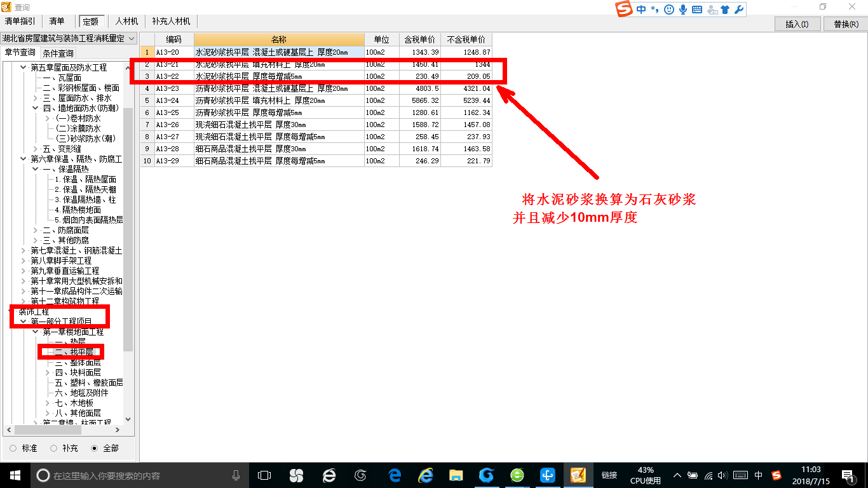
Task: Collapse the 第五章屋面及防水工程 node
Action: click(24, 67)
